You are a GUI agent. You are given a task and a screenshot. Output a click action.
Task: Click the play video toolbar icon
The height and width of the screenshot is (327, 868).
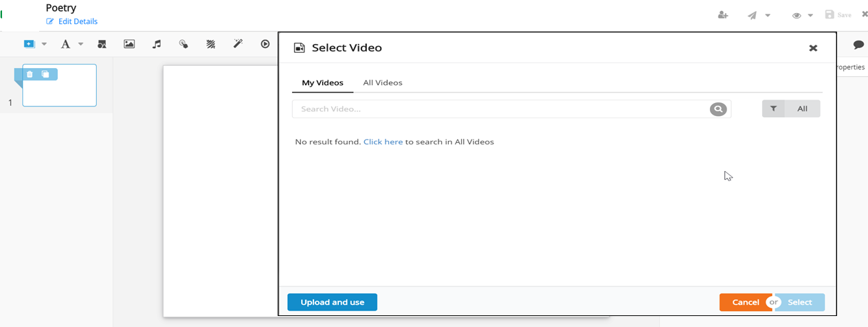pos(265,44)
